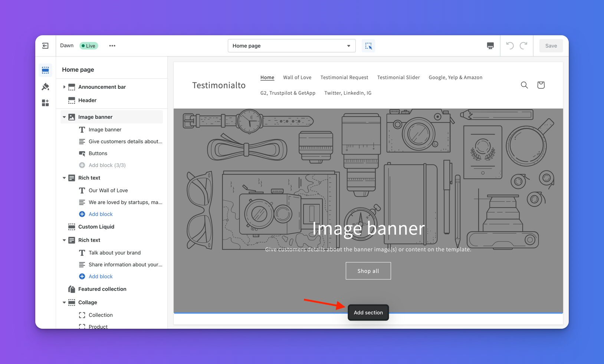This screenshot has width=604, height=364.
Task: Click the undo arrow icon
Action: click(510, 45)
